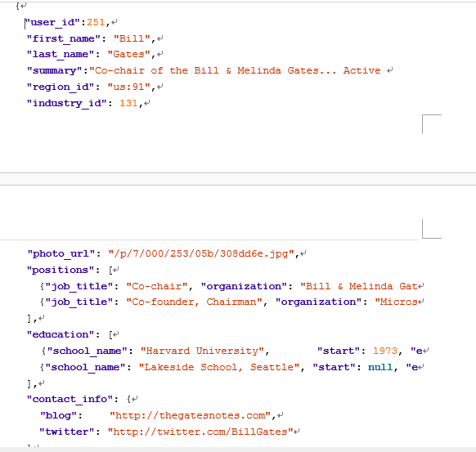Screen dimensions: 476x452
Task: Click "organization" key in the Co-chair row
Action: 244,286
